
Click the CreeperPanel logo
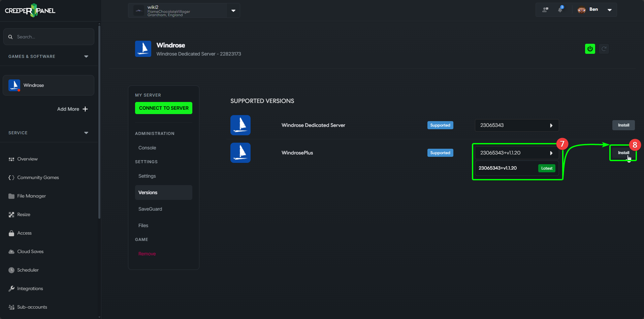coord(30,10)
